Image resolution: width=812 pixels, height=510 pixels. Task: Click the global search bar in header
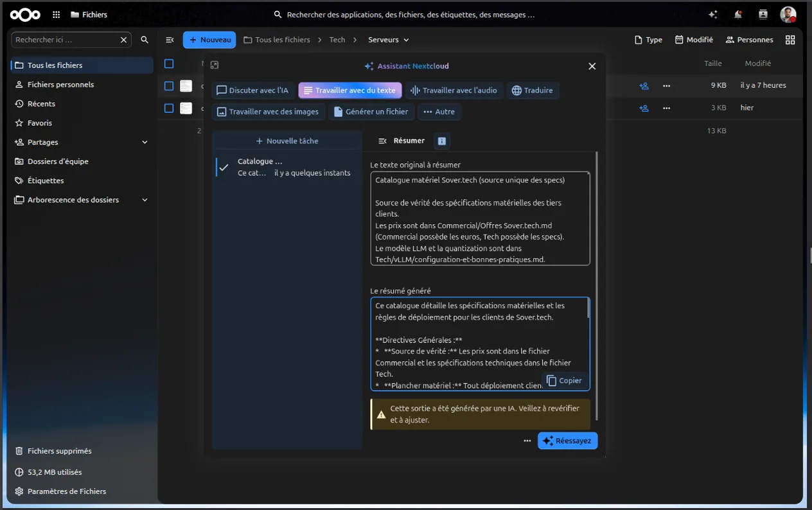pos(405,14)
